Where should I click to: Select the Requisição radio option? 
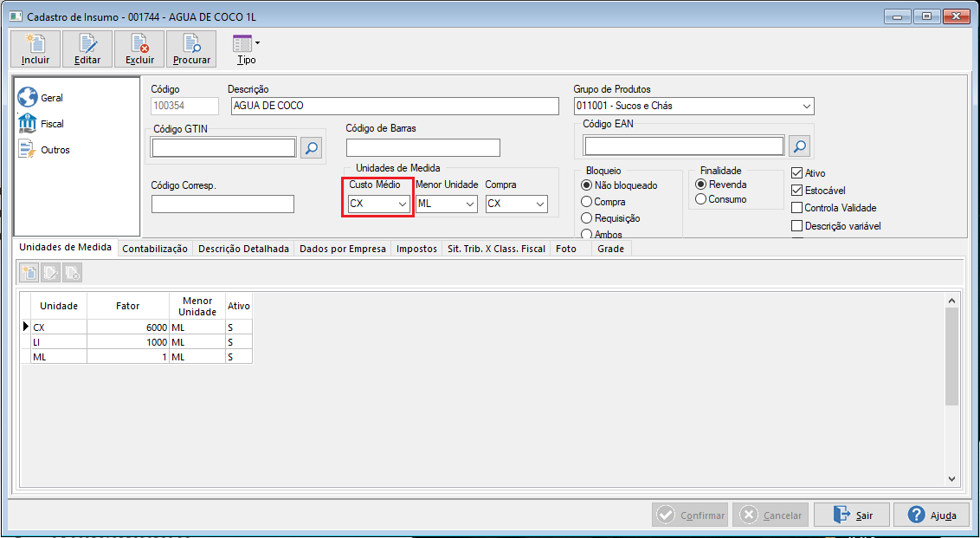tap(586, 217)
